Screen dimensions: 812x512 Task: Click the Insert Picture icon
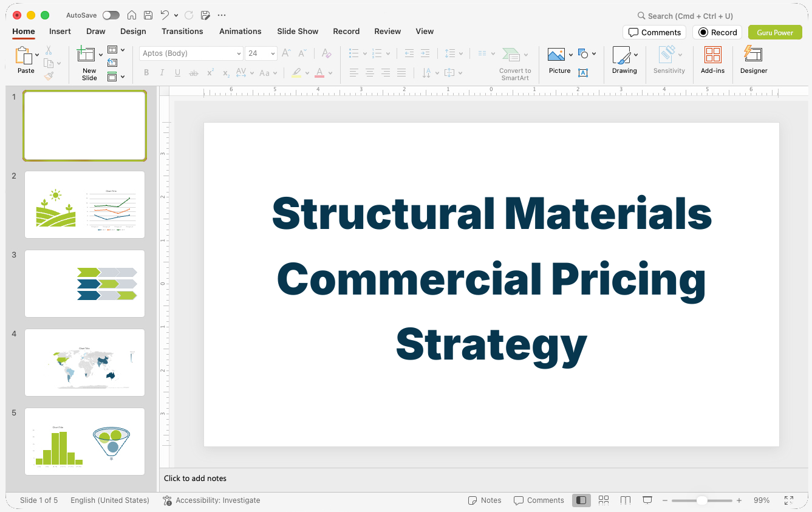[556, 55]
